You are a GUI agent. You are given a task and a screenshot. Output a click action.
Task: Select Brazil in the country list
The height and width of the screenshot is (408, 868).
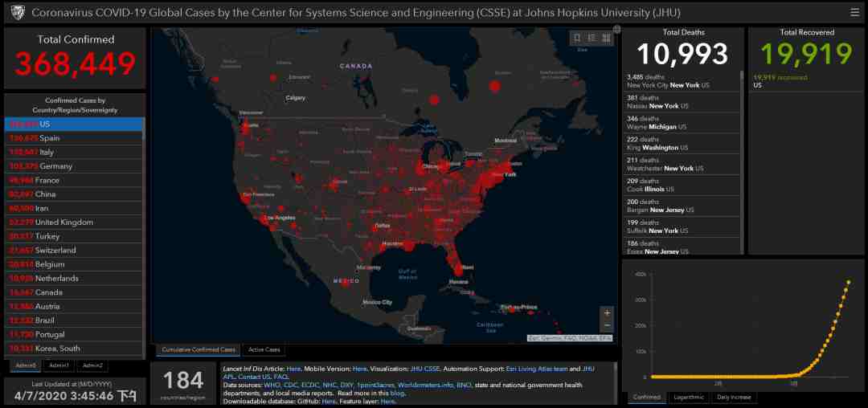pos(73,320)
